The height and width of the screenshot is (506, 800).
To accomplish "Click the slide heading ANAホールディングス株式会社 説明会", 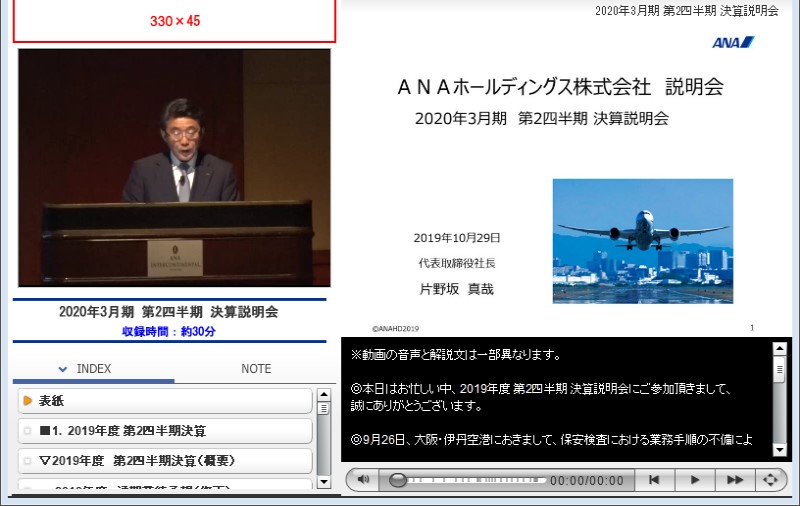I will [x=561, y=87].
